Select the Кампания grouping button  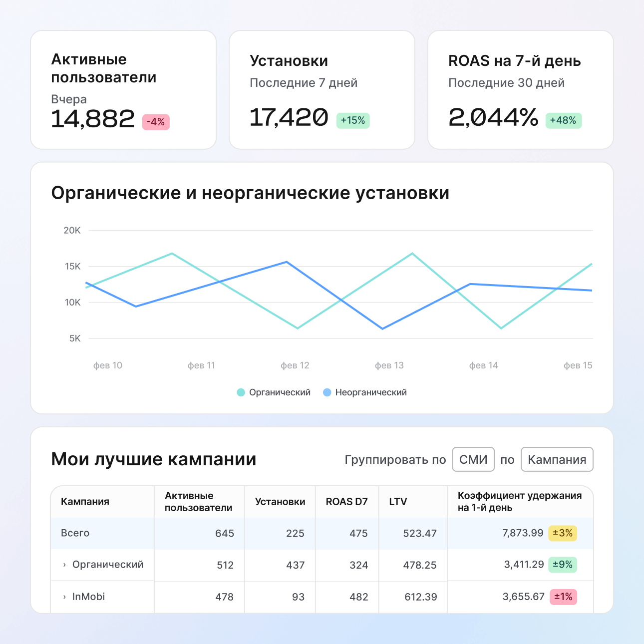[x=557, y=459]
